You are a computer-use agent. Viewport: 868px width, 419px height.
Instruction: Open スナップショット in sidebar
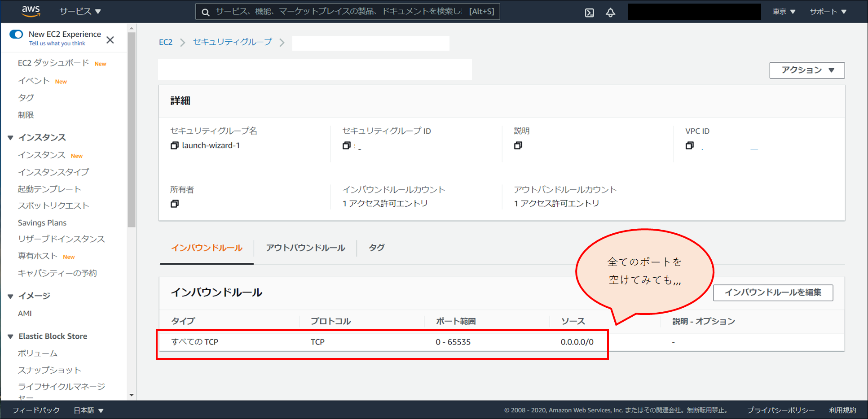tap(49, 370)
